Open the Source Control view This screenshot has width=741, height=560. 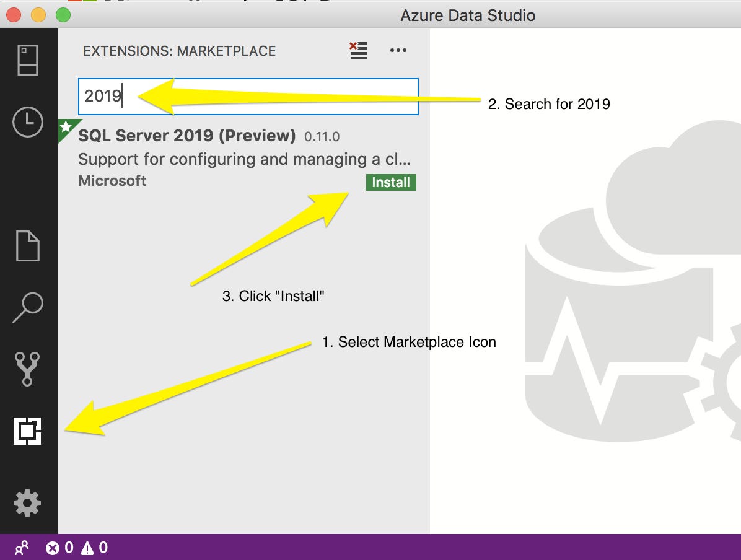28,365
